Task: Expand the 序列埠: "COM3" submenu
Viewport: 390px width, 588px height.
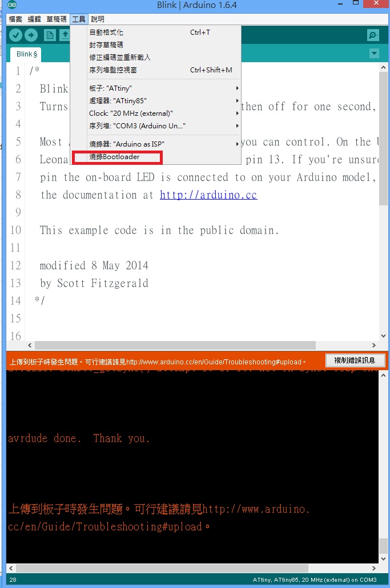Action: pyautogui.click(x=155, y=125)
